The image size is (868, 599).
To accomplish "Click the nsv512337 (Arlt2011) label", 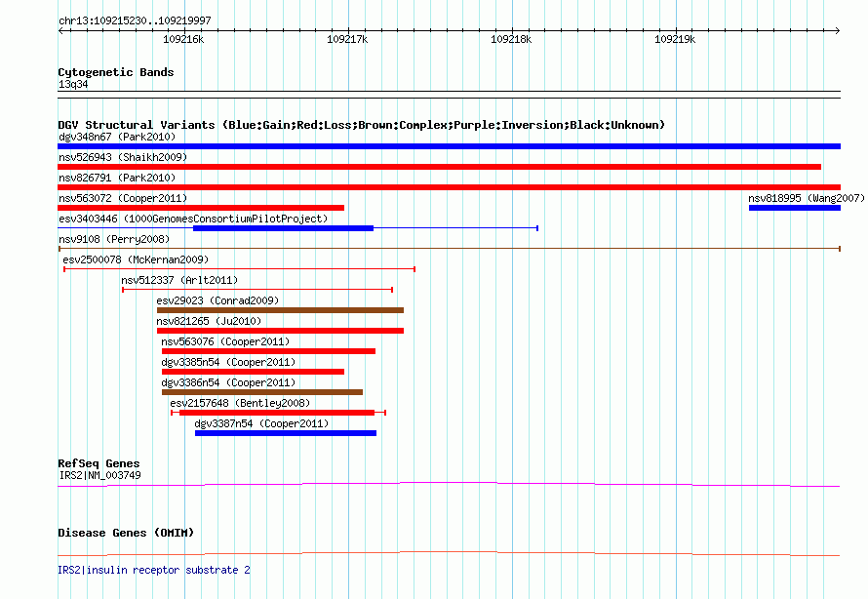I will 179,280.
